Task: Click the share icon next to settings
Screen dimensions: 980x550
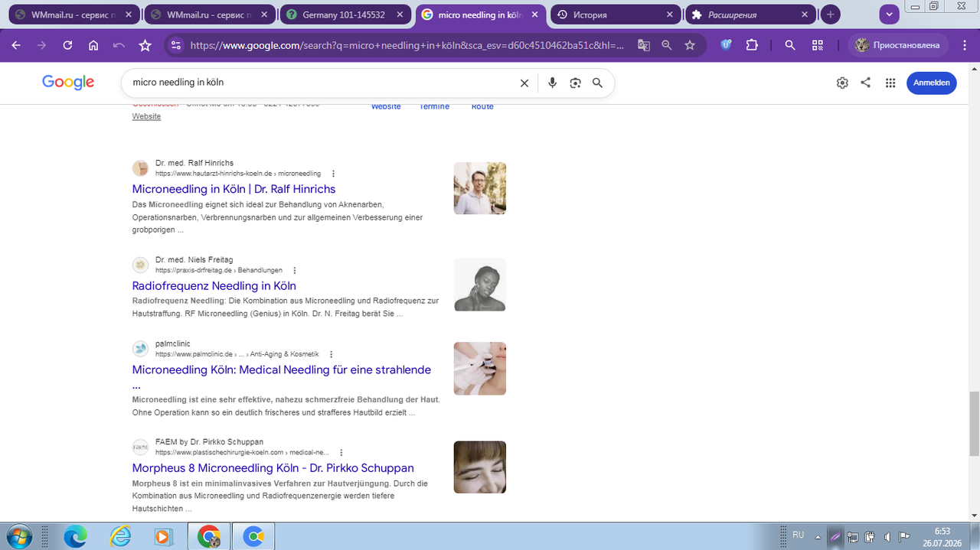Action: click(865, 83)
